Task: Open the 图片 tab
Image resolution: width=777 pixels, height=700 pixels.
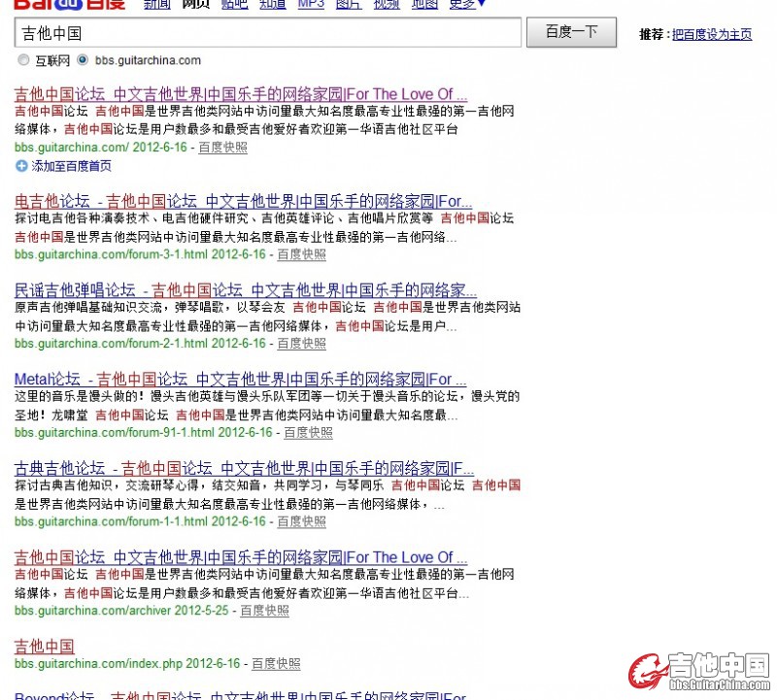Action: (x=349, y=5)
